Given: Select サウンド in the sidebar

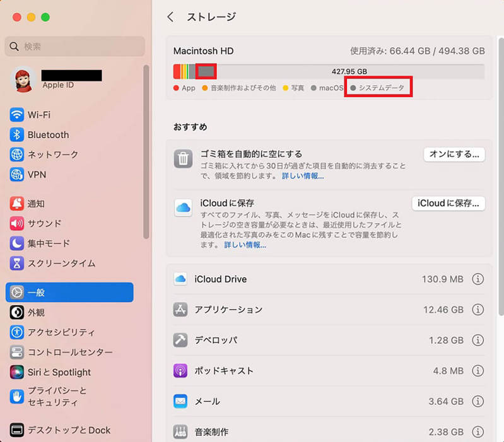Looking at the screenshot, I should (x=44, y=224).
